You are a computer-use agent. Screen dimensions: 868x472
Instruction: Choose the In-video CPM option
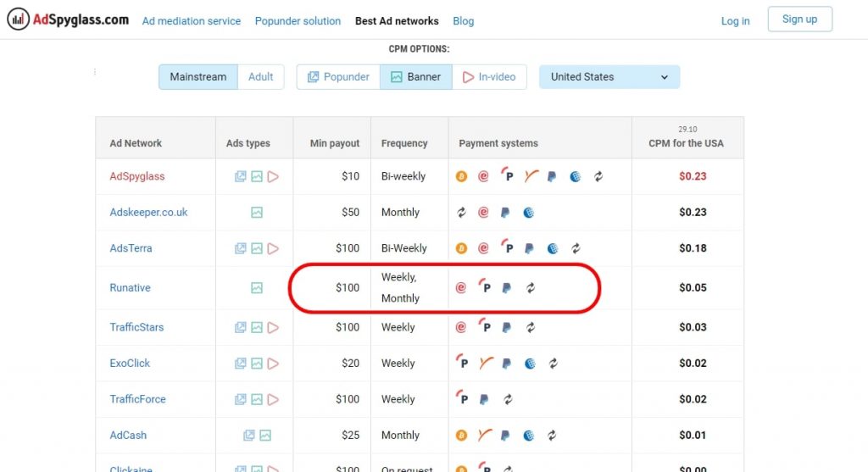(489, 77)
